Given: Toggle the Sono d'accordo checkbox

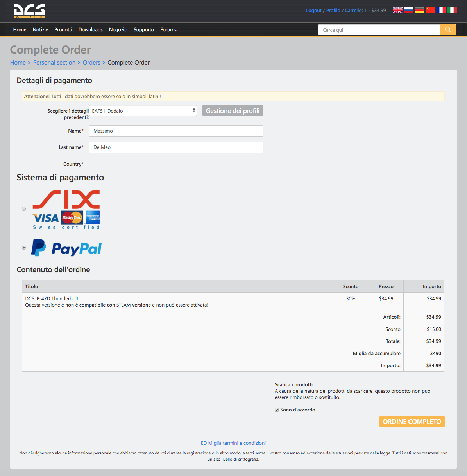Looking at the screenshot, I should click(277, 410).
